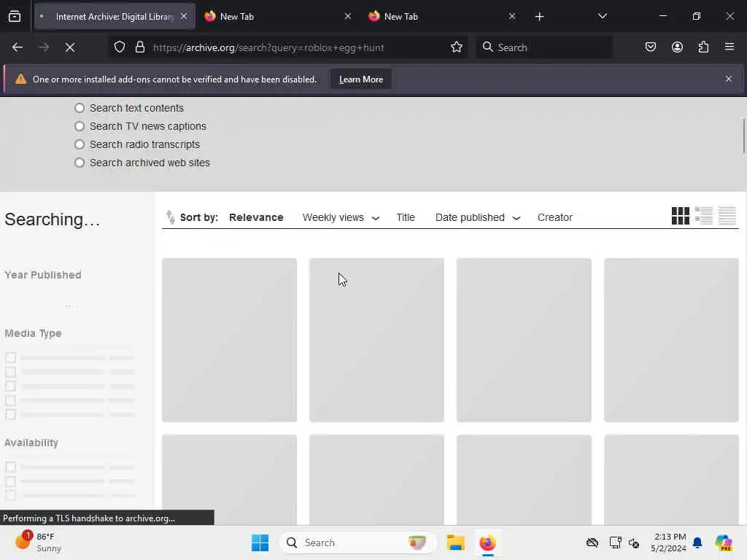Image resolution: width=747 pixels, height=560 pixels.
Task: Open a new tab with the plus button
Action: click(x=539, y=17)
